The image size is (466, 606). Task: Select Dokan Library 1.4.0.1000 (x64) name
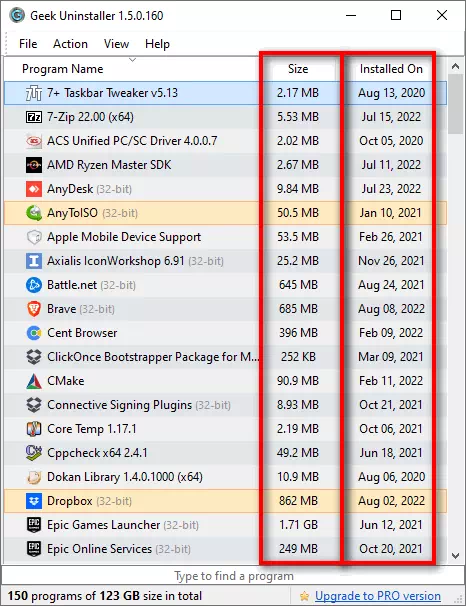[125, 477]
